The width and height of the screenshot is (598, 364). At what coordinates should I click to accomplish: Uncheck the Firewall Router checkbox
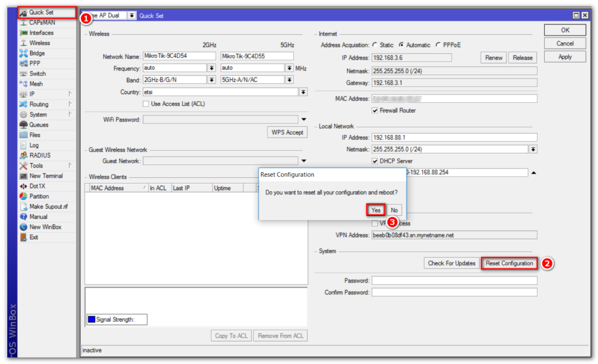tap(375, 111)
